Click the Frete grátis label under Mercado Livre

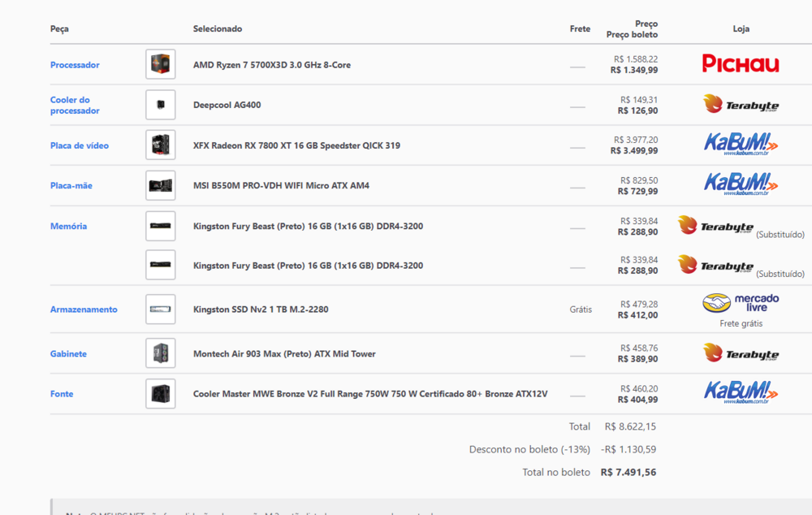click(x=741, y=323)
